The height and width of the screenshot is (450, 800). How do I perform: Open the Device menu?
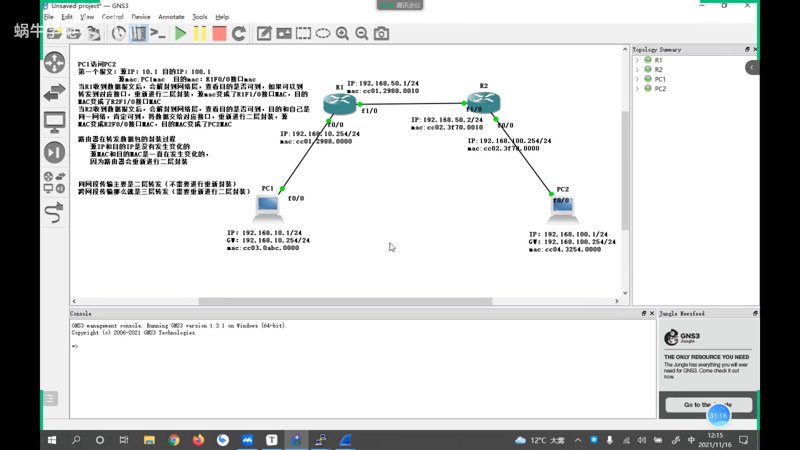[x=141, y=17]
